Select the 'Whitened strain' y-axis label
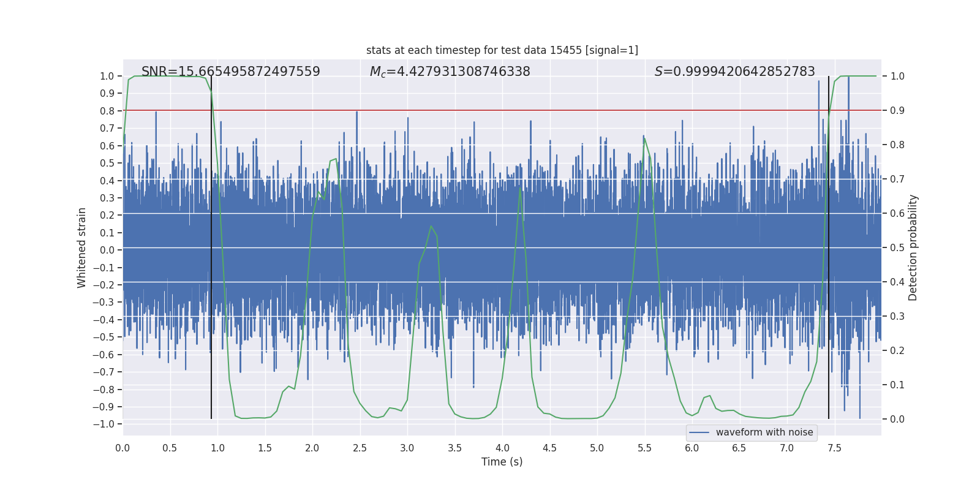Viewport: 980px width, 490px height. 82,247
